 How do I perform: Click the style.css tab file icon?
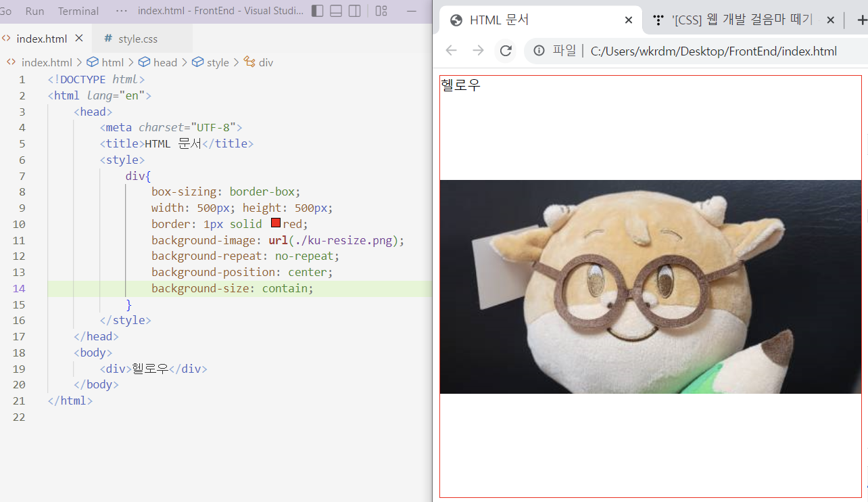coord(108,39)
